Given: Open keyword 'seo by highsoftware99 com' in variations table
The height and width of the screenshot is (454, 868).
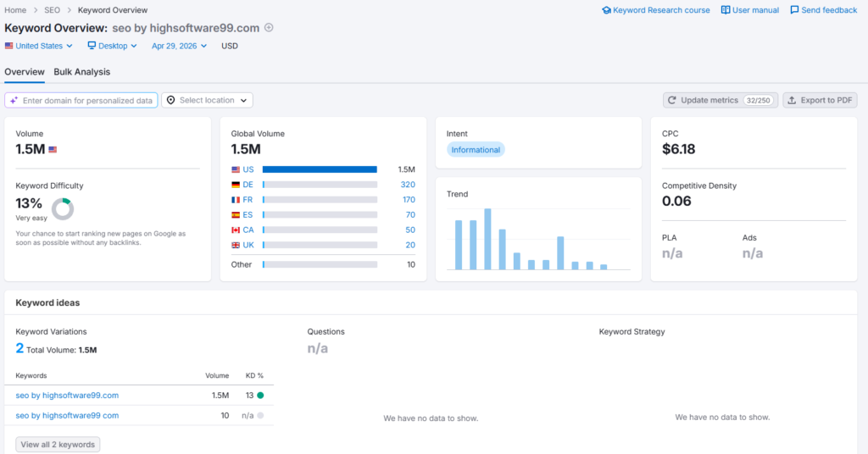Looking at the screenshot, I should (67, 415).
